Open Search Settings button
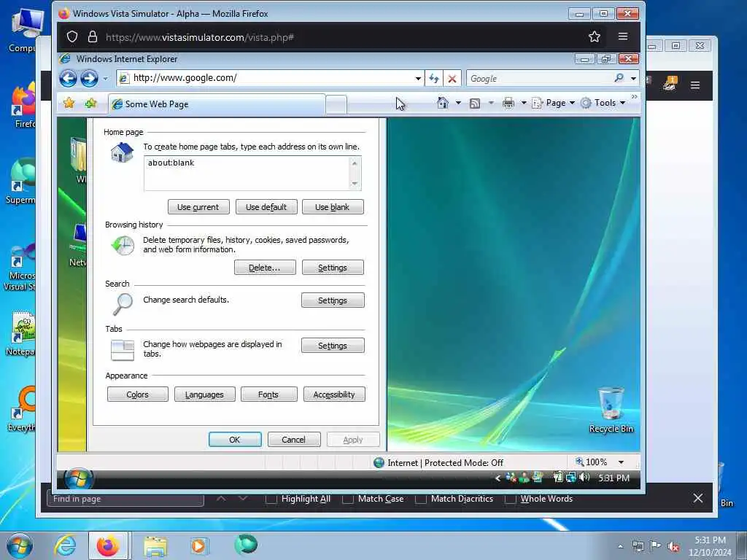Screen dimensions: 747x560 point(333,300)
